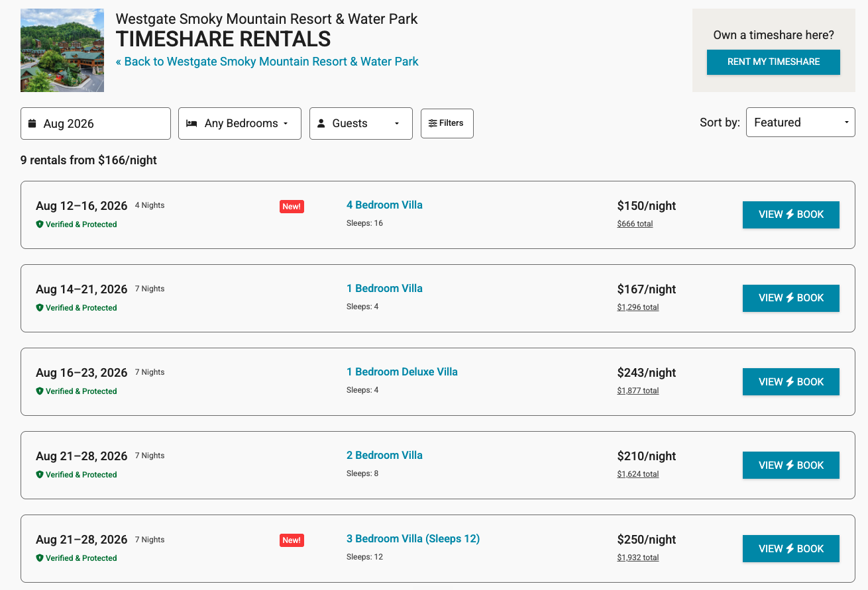The image size is (868, 590).
Task: Click shield icon on Aug 16–23 listing
Action: tap(40, 391)
